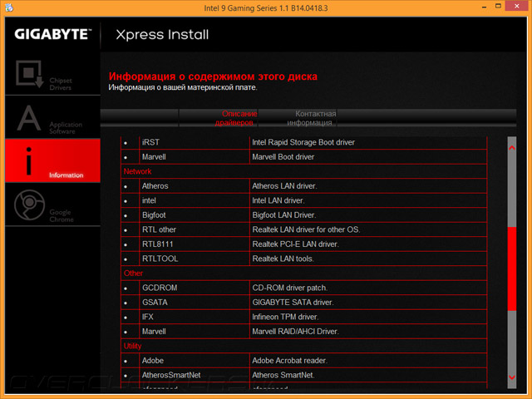The image size is (532, 399).
Task: Minimize the Intel 9 Gaming Series window
Action: click(484, 7)
